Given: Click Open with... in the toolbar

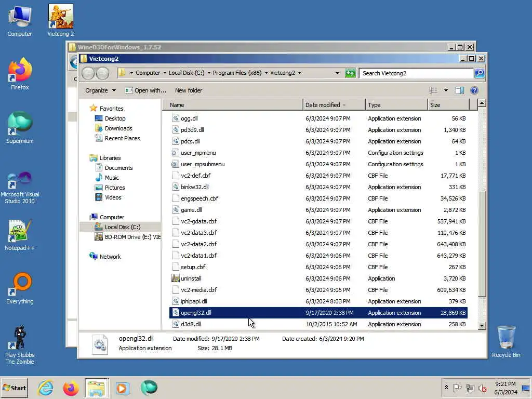Looking at the screenshot, I should tap(145, 90).
